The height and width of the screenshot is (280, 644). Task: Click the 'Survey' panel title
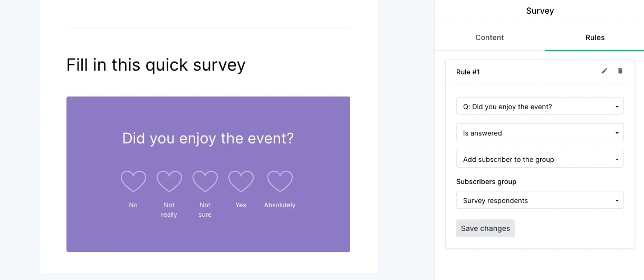(x=540, y=11)
